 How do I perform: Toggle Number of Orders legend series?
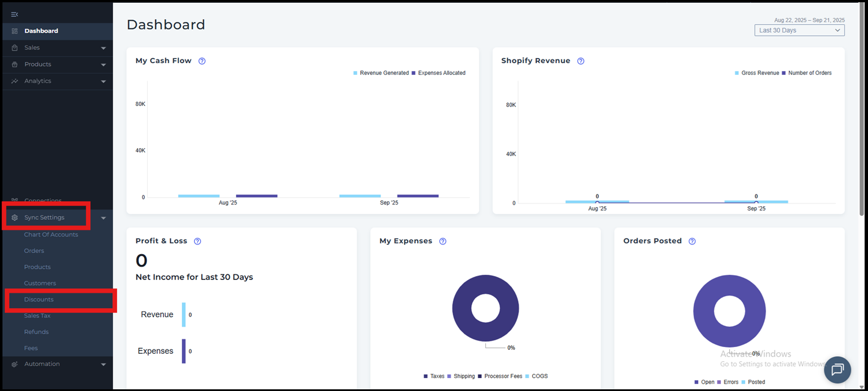click(809, 73)
